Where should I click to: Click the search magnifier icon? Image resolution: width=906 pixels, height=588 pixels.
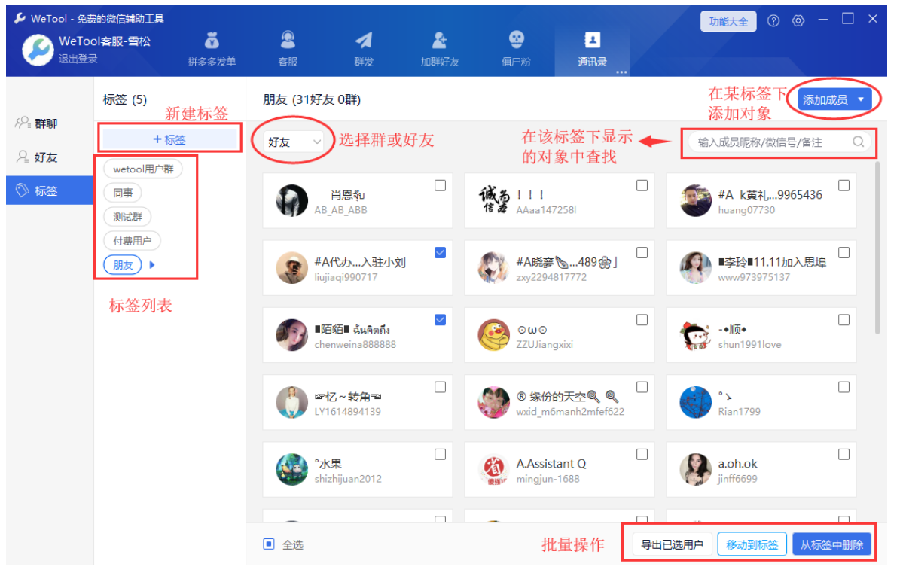[858, 142]
